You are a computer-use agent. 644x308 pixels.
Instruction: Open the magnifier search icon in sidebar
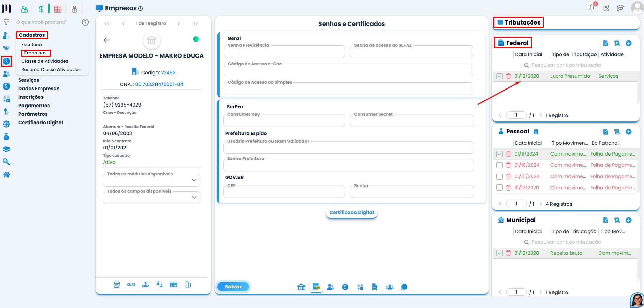(6, 162)
